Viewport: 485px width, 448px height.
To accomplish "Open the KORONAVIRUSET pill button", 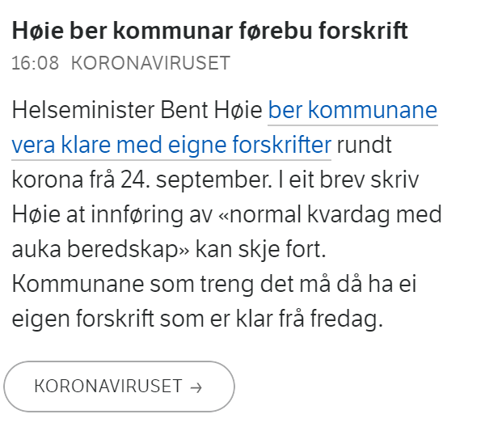I will pyautogui.click(x=119, y=387).
